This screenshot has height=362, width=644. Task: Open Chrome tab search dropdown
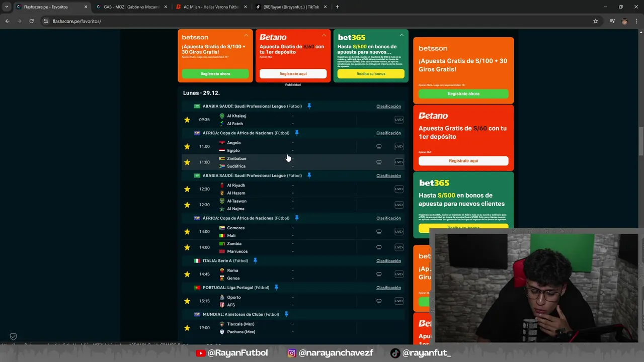(x=6, y=7)
